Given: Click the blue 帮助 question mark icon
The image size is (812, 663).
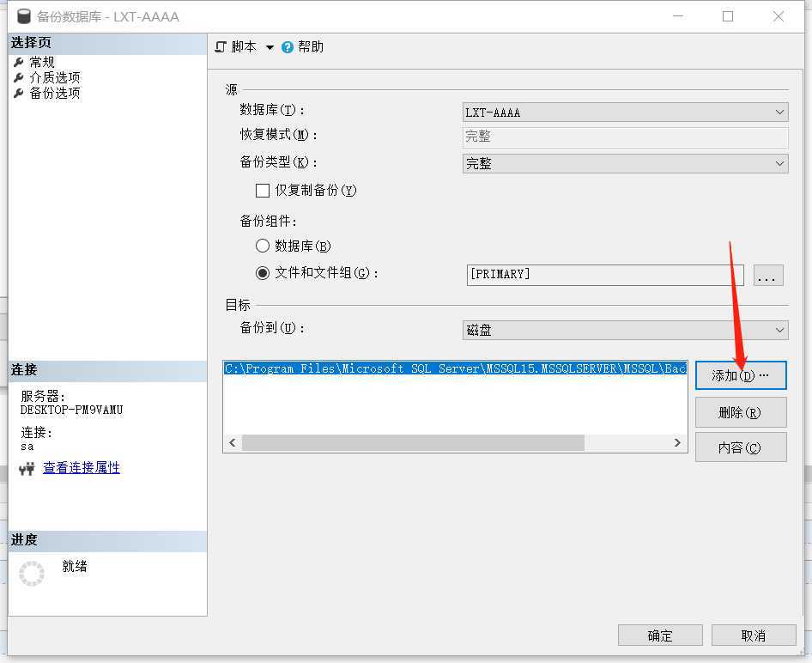Looking at the screenshot, I should click(287, 47).
